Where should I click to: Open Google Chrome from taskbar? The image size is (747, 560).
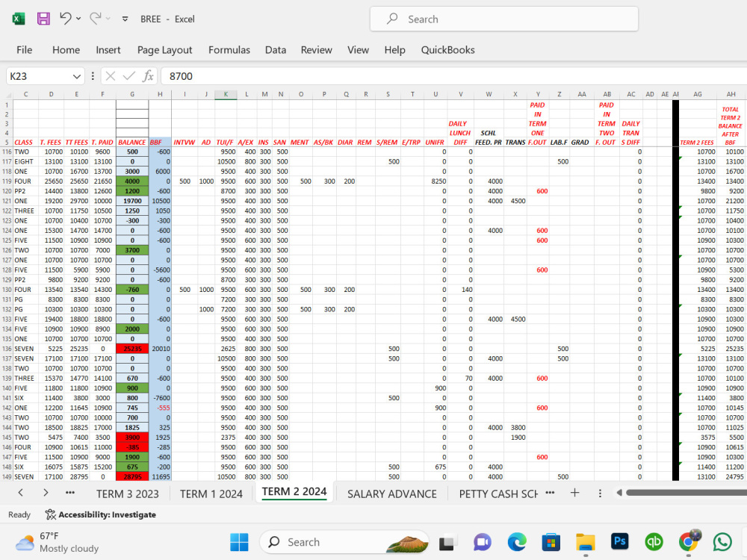coord(689,542)
